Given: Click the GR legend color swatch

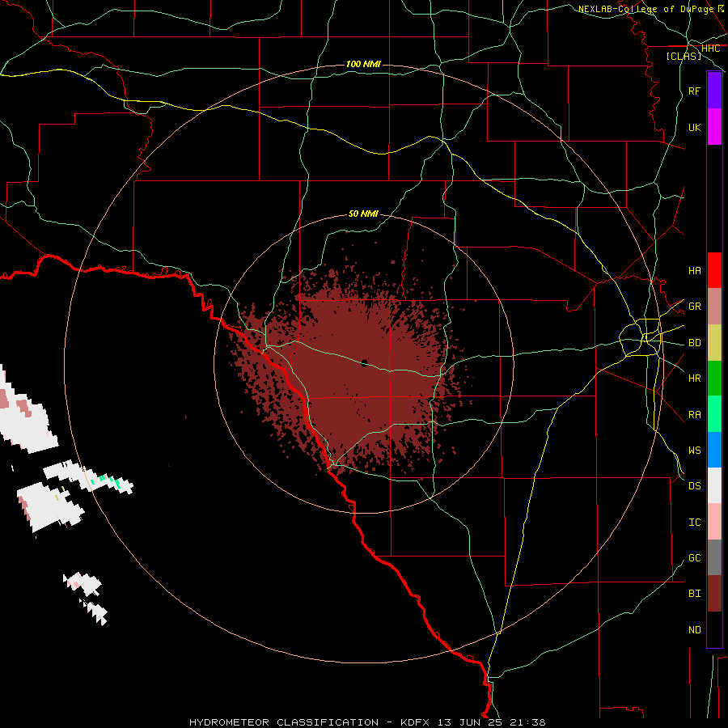Looking at the screenshot, I should pyautogui.click(x=714, y=306).
